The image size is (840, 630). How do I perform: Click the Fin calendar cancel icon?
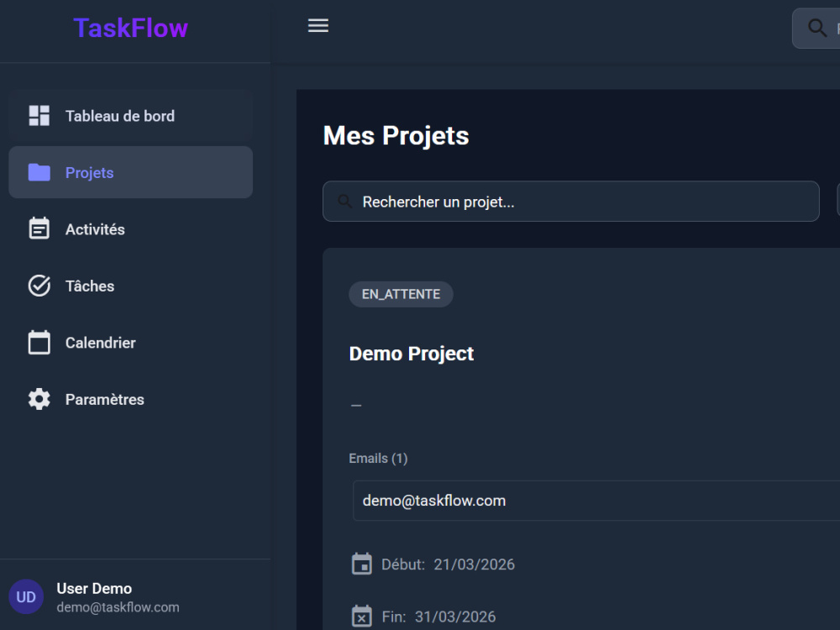[361, 616]
